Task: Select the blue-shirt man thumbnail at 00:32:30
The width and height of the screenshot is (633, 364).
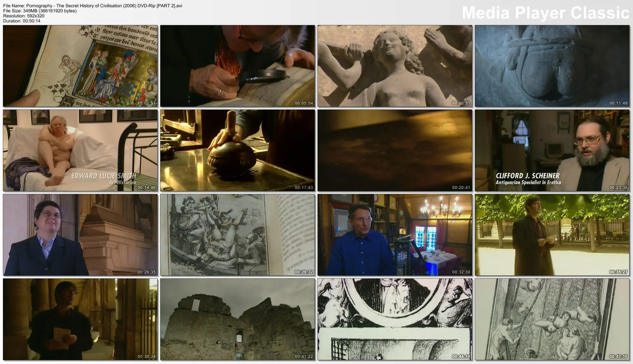Action: [395, 235]
